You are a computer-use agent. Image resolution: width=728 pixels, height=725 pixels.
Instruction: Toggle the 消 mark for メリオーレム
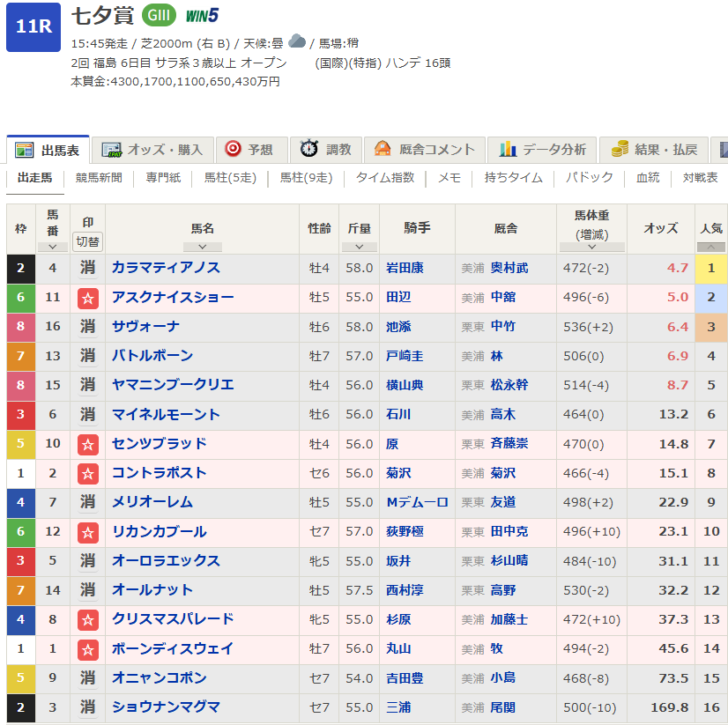click(x=88, y=502)
